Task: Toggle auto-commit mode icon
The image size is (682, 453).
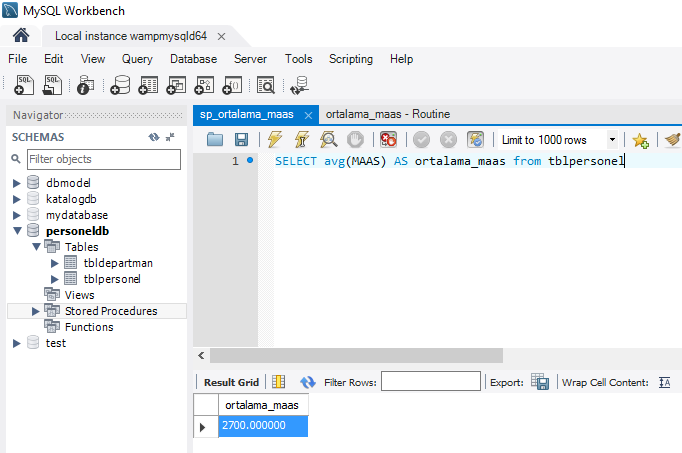Action: 475,140
